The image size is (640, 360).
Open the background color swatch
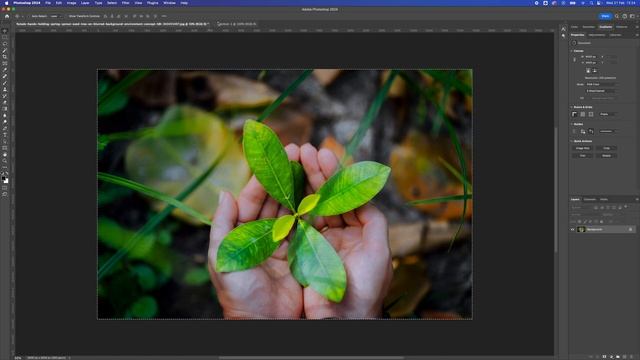[6, 181]
